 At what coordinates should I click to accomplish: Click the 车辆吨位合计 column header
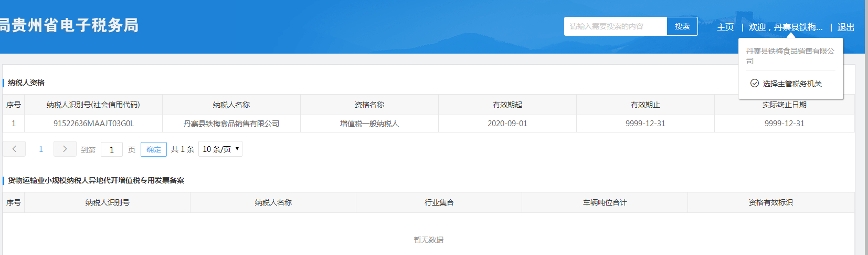605,202
